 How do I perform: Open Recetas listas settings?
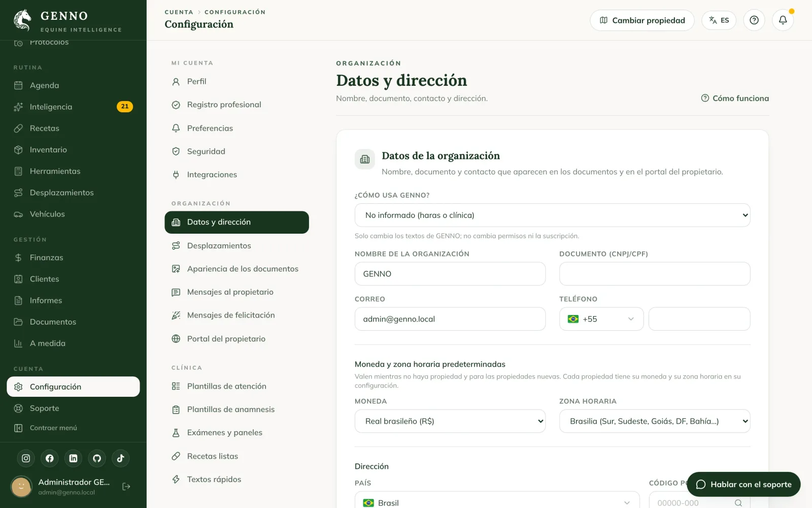(x=236, y=456)
